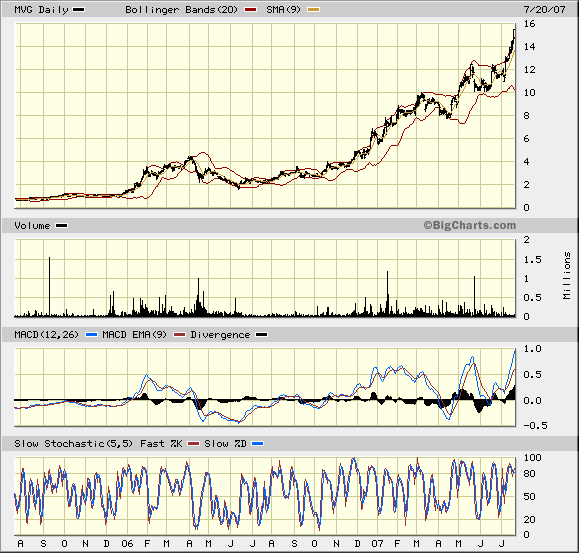The height and width of the screenshot is (553, 579).
Task: Click the "14" price axis label
Action: coord(530,47)
